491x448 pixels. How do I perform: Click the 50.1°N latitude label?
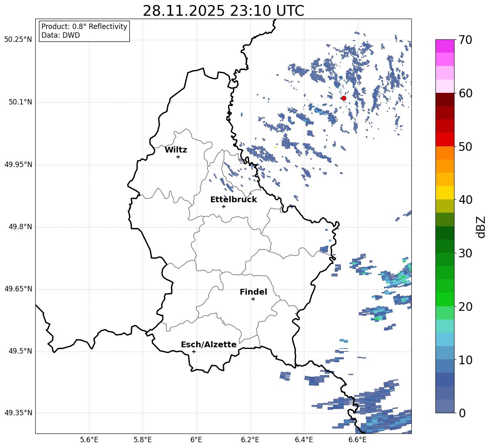pyautogui.click(x=20, y=102)
